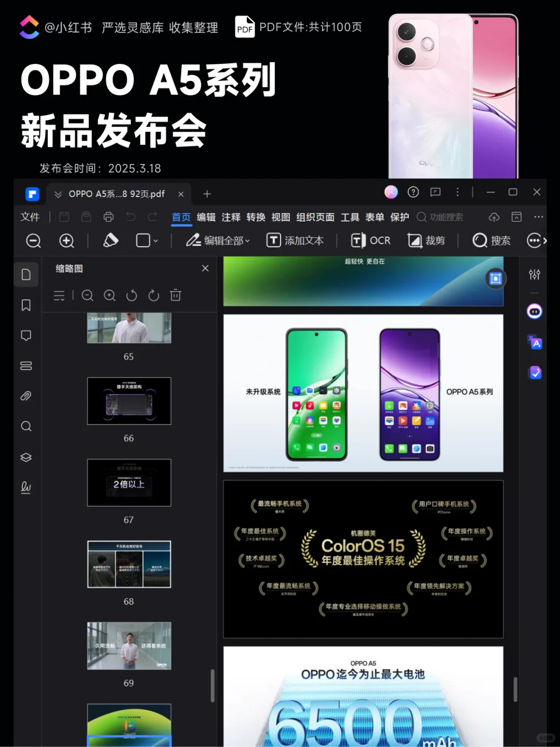The height and width of the screenshot is (747, 560).
Task: Open the thumbnails page panel icon
Action: pos(26,274)
